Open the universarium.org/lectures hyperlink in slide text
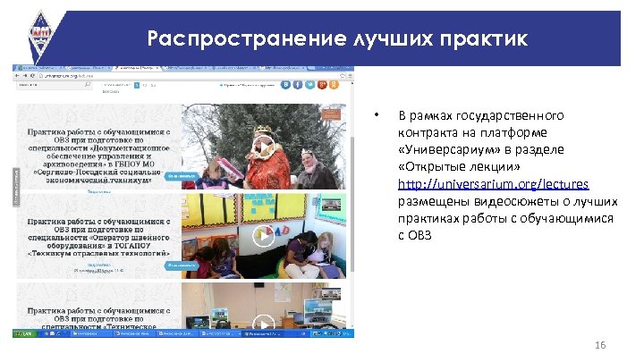This screenshot has height=362, width=644. pyautogui.click(x=493, y=184)
